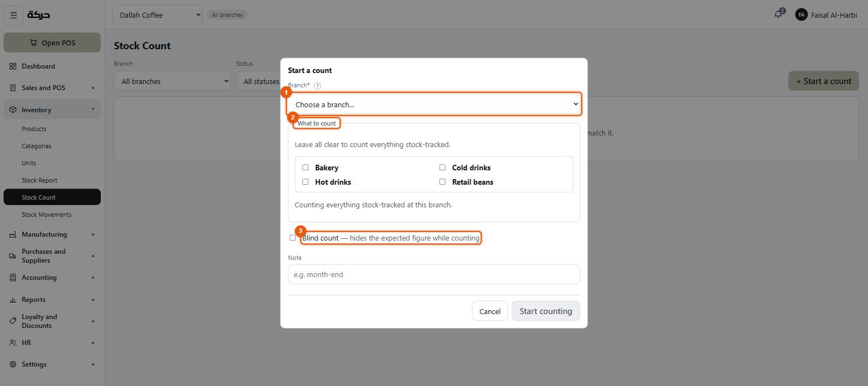Viewport: 868px width, 386px height.
Task: Click the Start counting button
Action: click(x=546, y=311)
